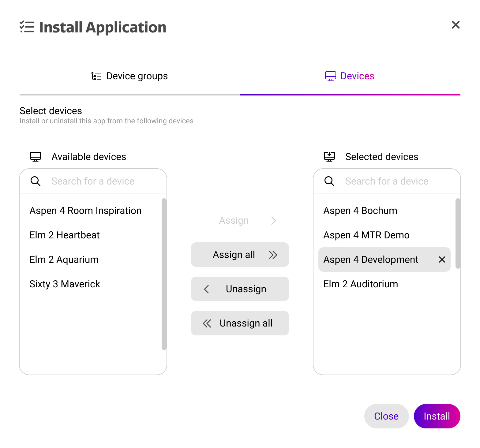Viewport: 480px width, 448px height.
Task: Open the Devices tab
Action: click(x=350, y=76)
